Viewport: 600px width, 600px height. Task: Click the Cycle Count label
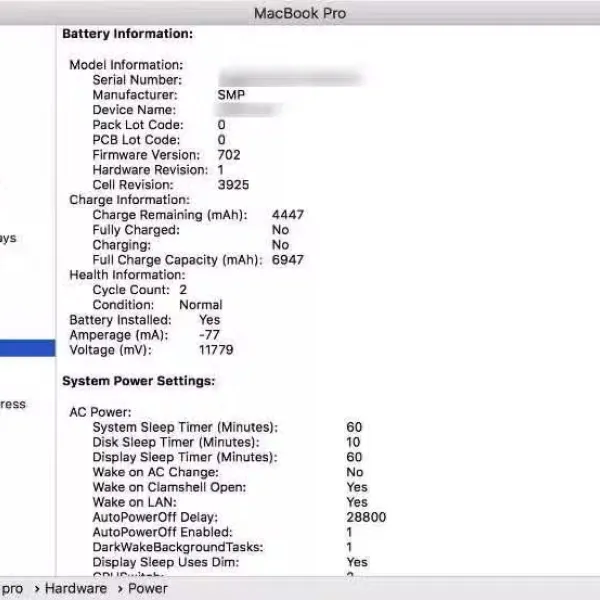pyautogui.click(x=131, y=290)
